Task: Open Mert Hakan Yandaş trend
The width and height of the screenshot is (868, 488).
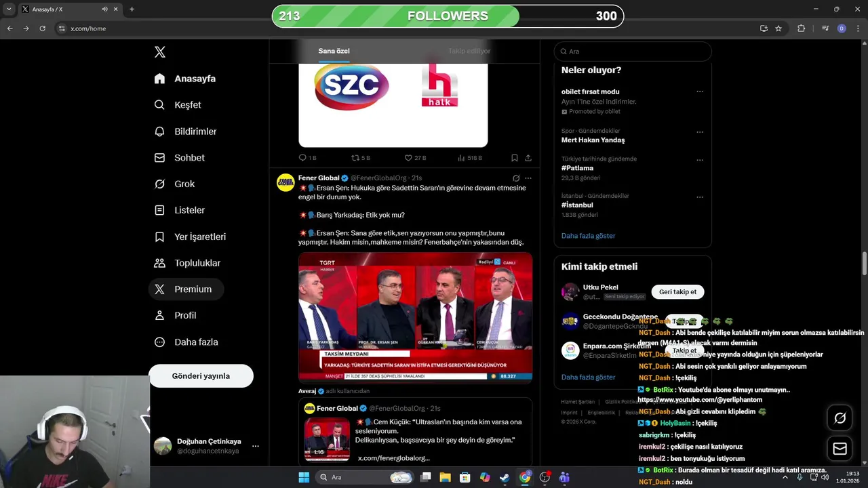Action: [x=593, y=140]
